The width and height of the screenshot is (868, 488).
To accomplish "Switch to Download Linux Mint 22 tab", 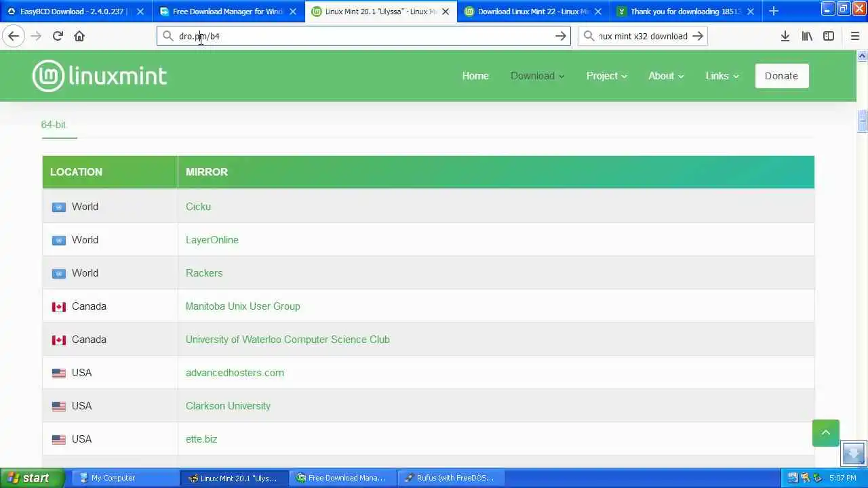I will 532,12.
